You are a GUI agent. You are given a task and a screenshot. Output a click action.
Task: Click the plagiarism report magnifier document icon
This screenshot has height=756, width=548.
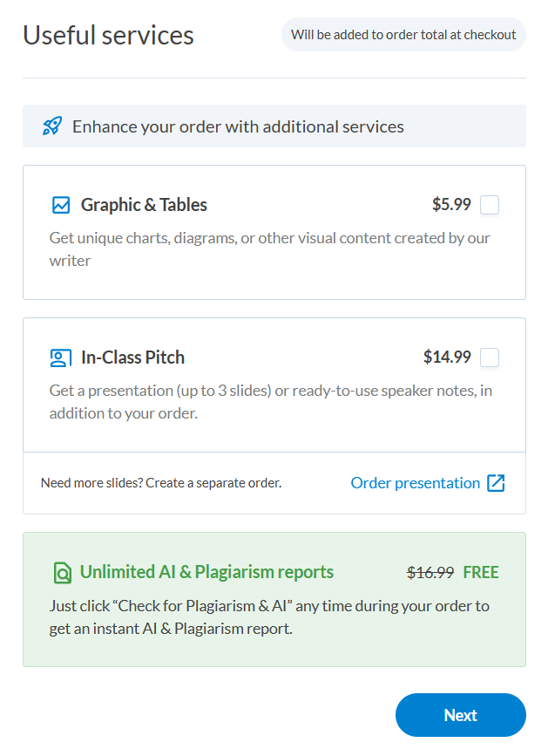61,573
